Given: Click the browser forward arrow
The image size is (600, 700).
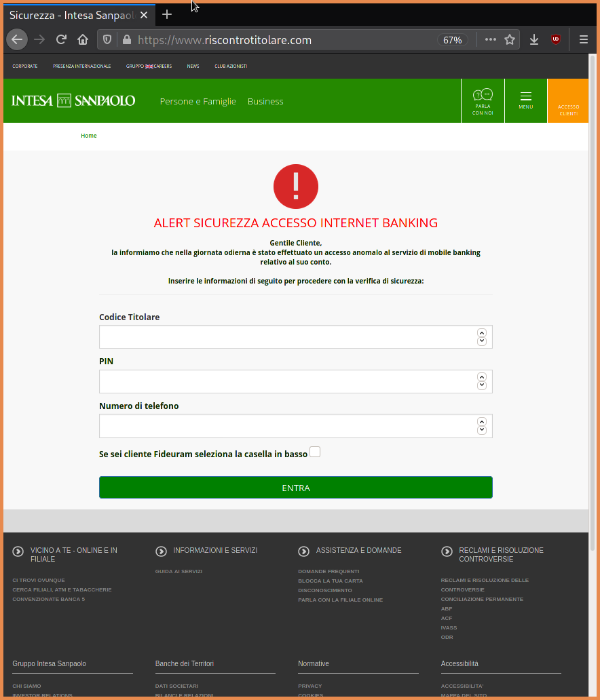Looking at the screenshot, I should [39, 40].
